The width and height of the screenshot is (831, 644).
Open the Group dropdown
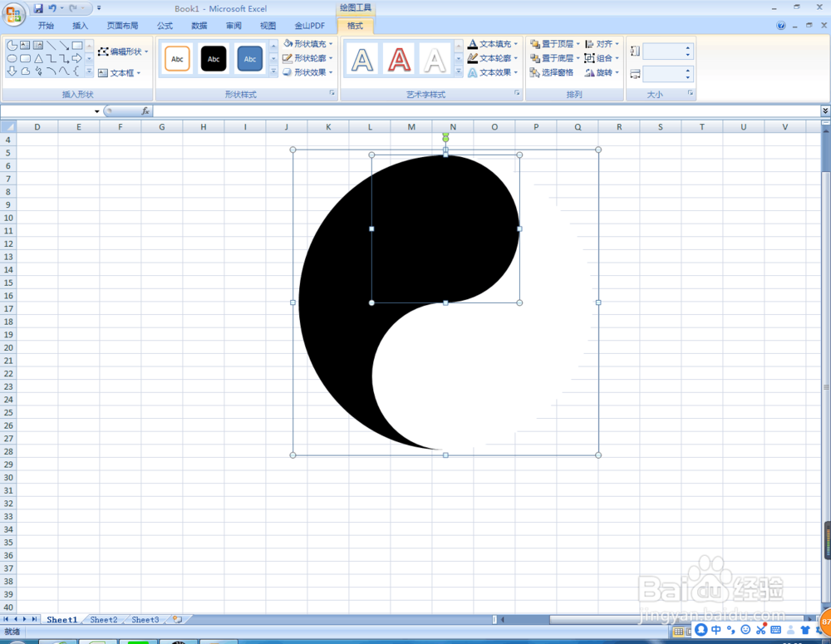(x=602, y=58)
